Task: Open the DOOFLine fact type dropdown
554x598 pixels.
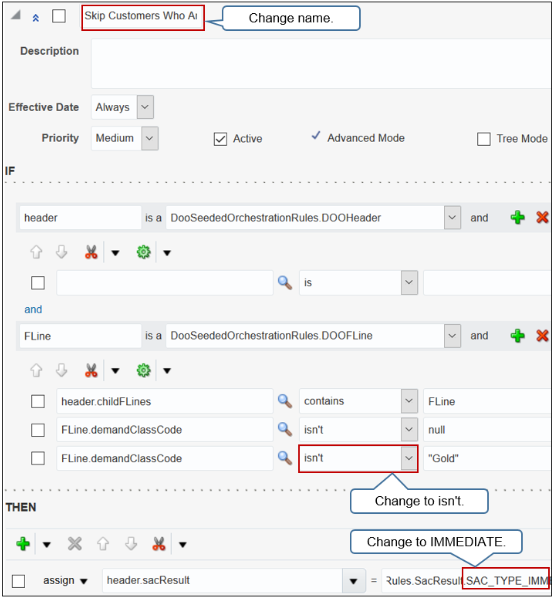Action: point(452,336)
